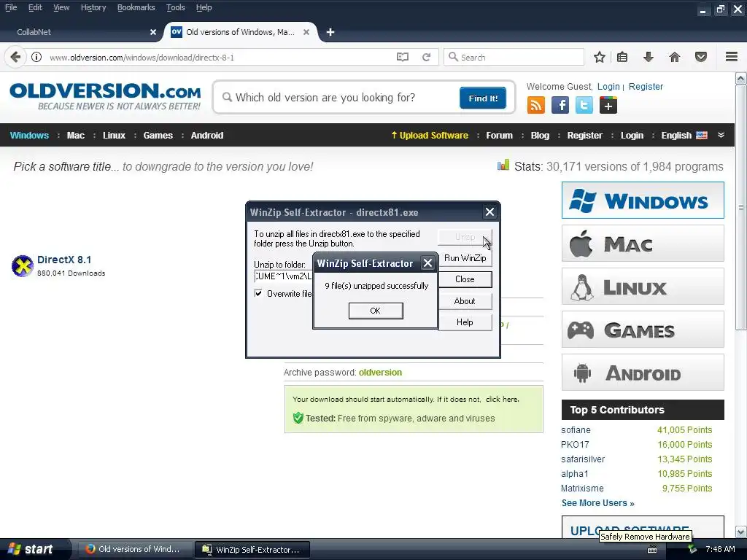Open the Twitter icon
The image size is (747, 560).
tap(584, 105)
